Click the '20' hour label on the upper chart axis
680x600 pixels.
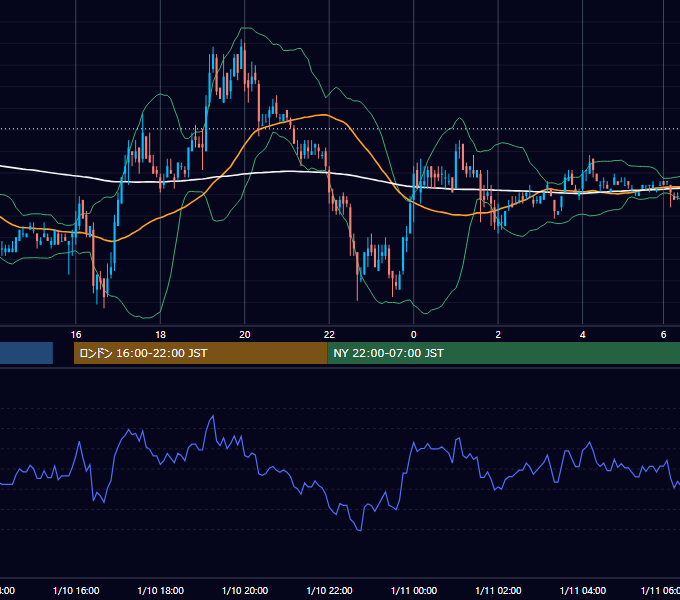pyautogui.click(x=245, y=335)
